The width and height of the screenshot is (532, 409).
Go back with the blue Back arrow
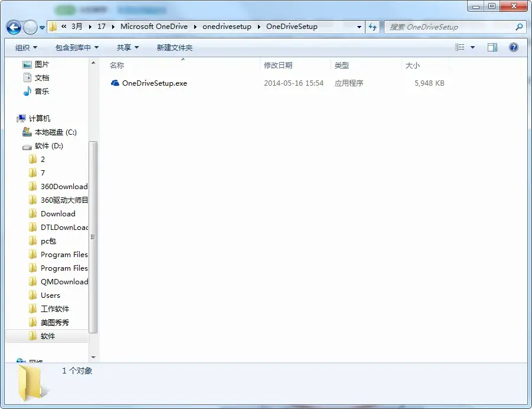tap(14, 27)
